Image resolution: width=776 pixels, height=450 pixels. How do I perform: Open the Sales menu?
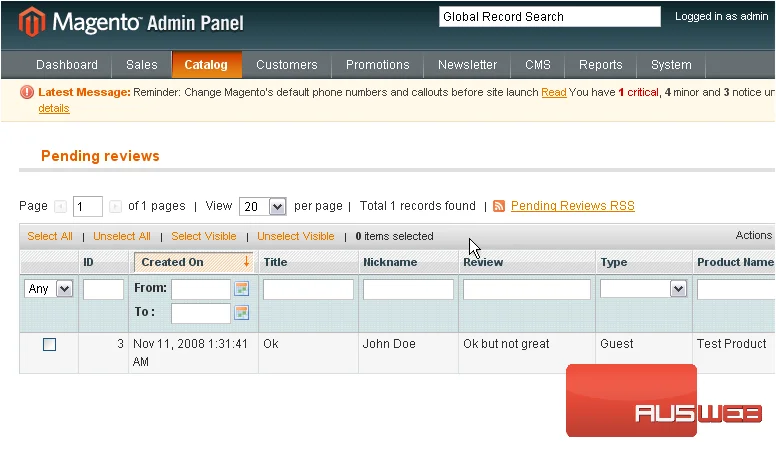[142, 65]
